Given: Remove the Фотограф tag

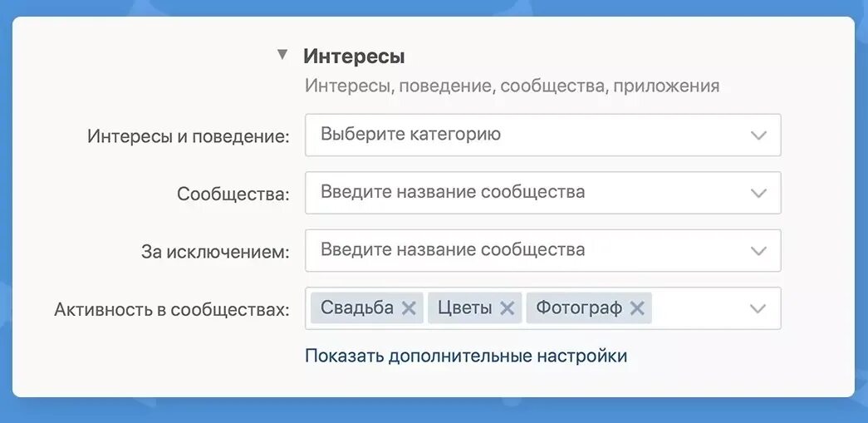Looking at the screenshot, I should (x=637, y=307).
